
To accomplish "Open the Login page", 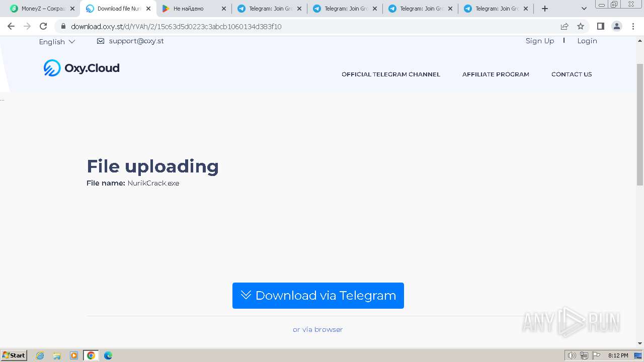I will tap(587, 41).
